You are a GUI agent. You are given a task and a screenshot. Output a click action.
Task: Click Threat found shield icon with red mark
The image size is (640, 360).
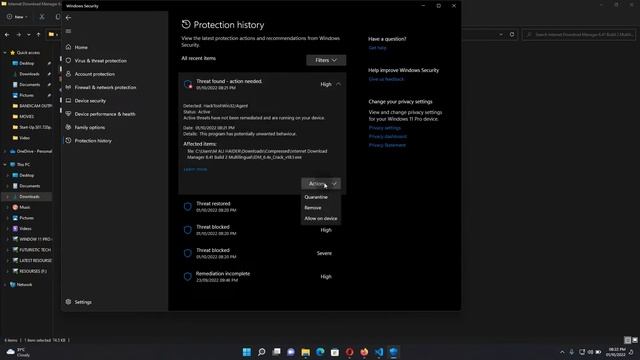(188, 84)
